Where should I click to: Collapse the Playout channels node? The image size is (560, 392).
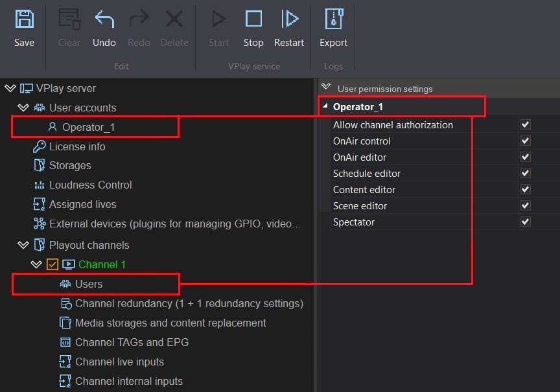[x=23, y=245]
